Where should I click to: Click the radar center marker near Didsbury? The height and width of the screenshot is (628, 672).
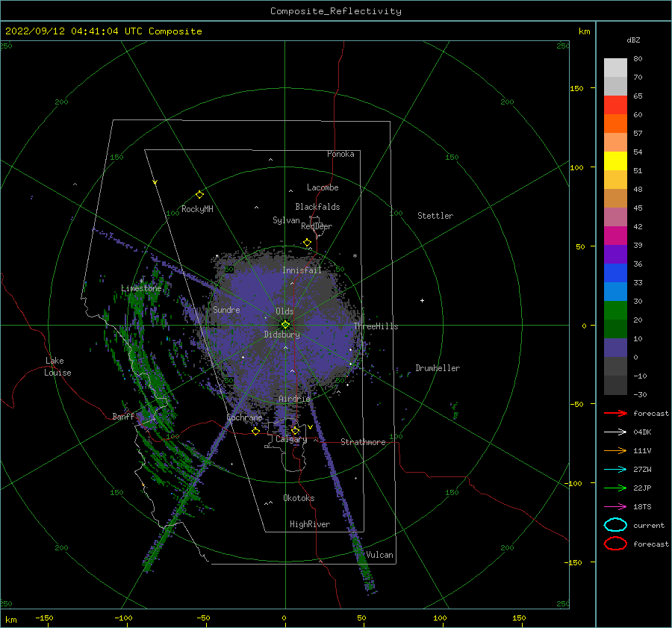[x=285, y=325]
